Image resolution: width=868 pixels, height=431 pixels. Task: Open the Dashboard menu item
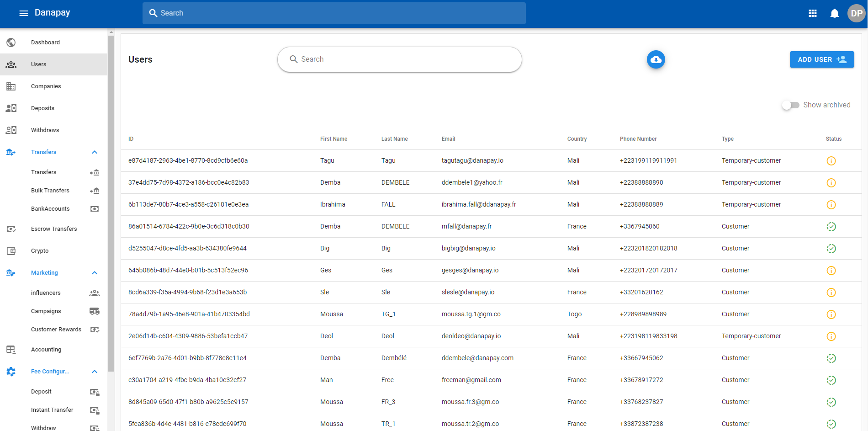45,43
